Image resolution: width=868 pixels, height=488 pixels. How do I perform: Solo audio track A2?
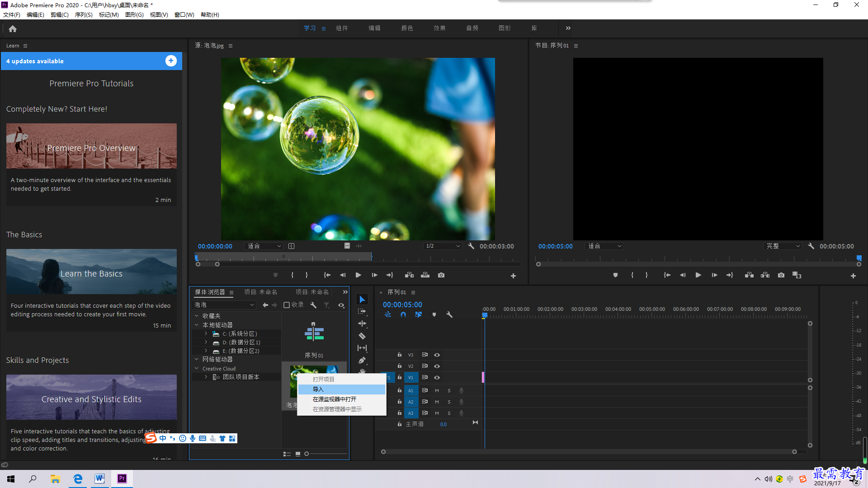coord(449,402)
